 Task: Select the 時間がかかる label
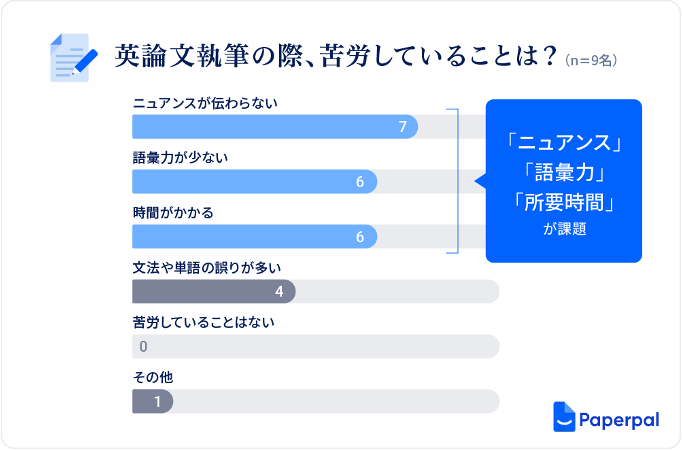click(173, 213)
